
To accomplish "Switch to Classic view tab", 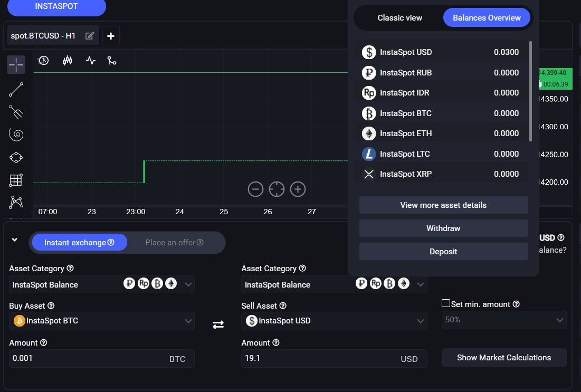I will click(400, 18).
